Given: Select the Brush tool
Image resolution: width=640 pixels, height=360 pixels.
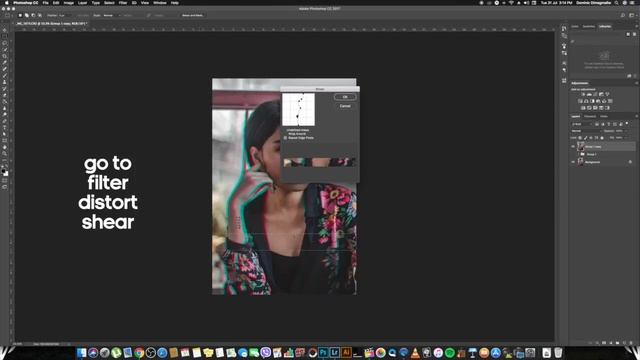Looking at the screenshot, I should pyautogui.click(x=5, y=76).
